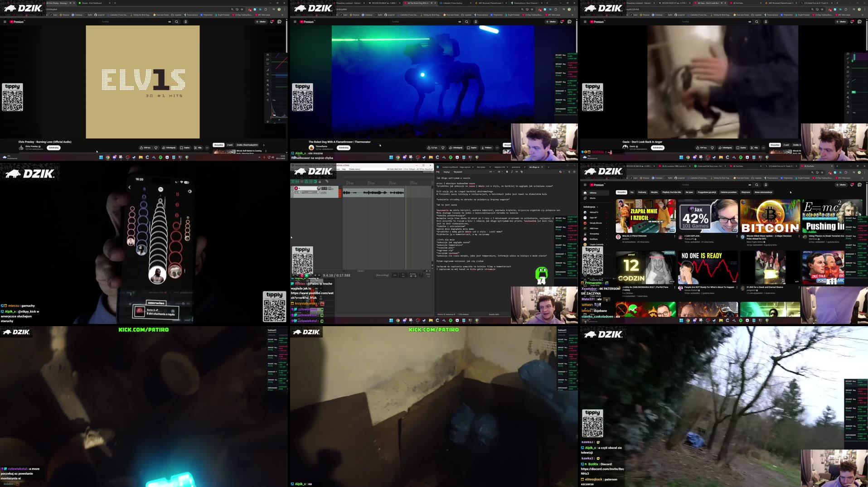This screenshot has height=487, width=868.
Task: Subscribe to the Throwflame channel
Action: tap(343, 148)
